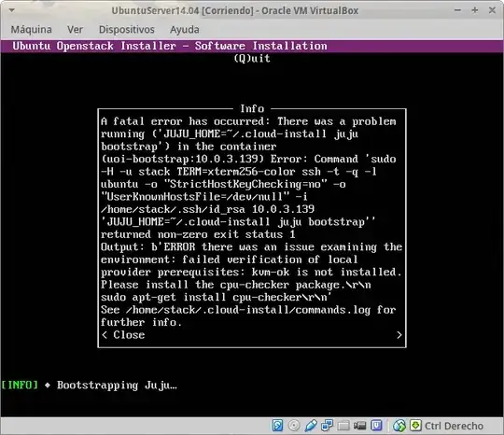Open the Ver menu
504x435 pixels.
75,30
